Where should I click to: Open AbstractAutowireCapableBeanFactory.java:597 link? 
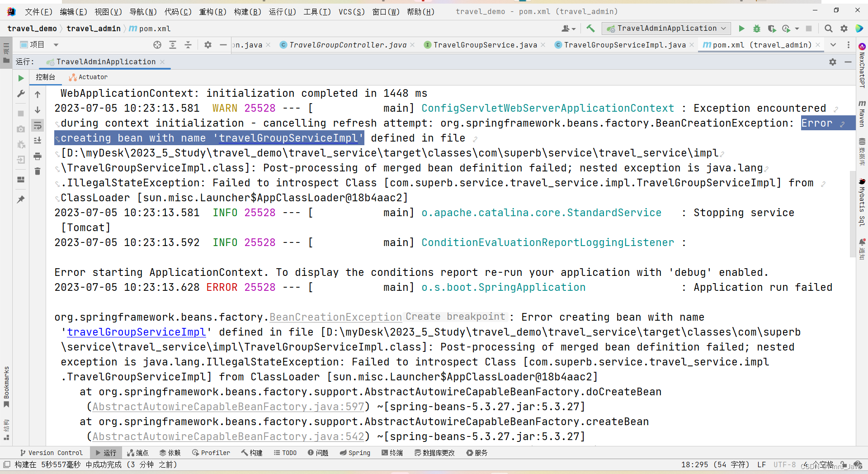[x=228, y=407]
